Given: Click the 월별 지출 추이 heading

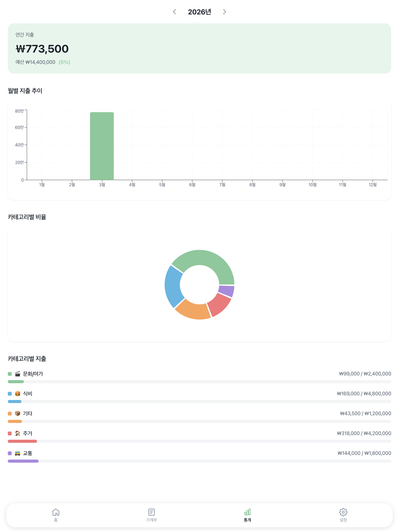Looking at the screenshot, I should [25, 91].
